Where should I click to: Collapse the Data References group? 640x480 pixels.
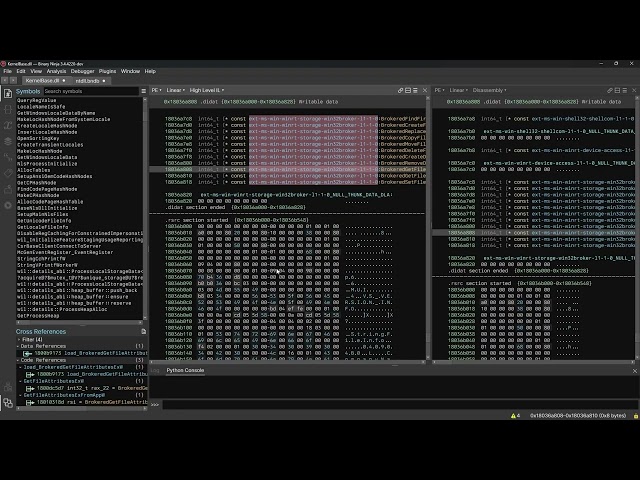18,346
